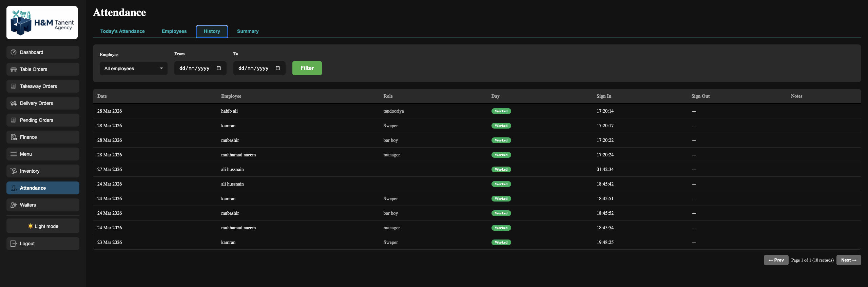
Task: Open the To date calendar picker icon
Action: tap(278, 68)
